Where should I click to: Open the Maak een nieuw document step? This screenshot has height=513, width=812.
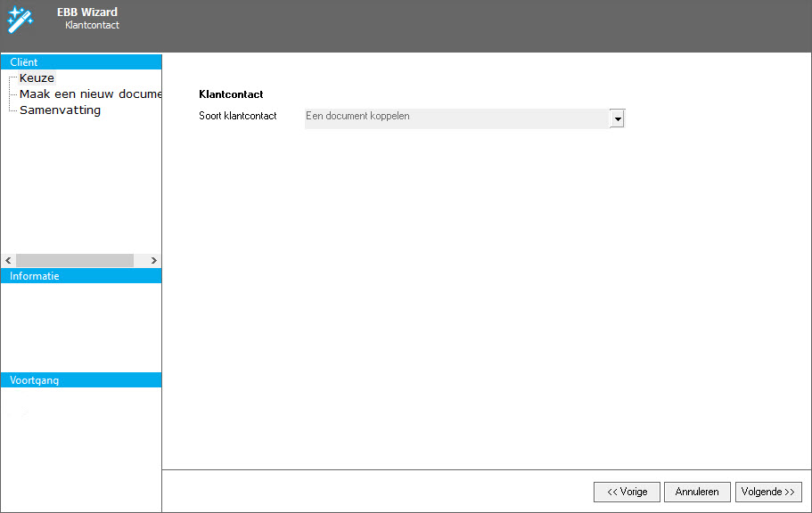[90, 94]
